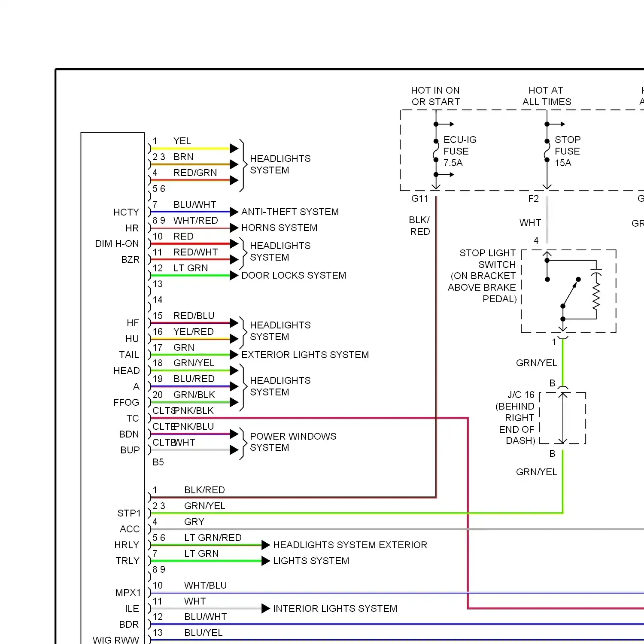The image size is (644, 644).
Task: Click the "YEL" wire label at pin 1
Action: click(182, 141)
